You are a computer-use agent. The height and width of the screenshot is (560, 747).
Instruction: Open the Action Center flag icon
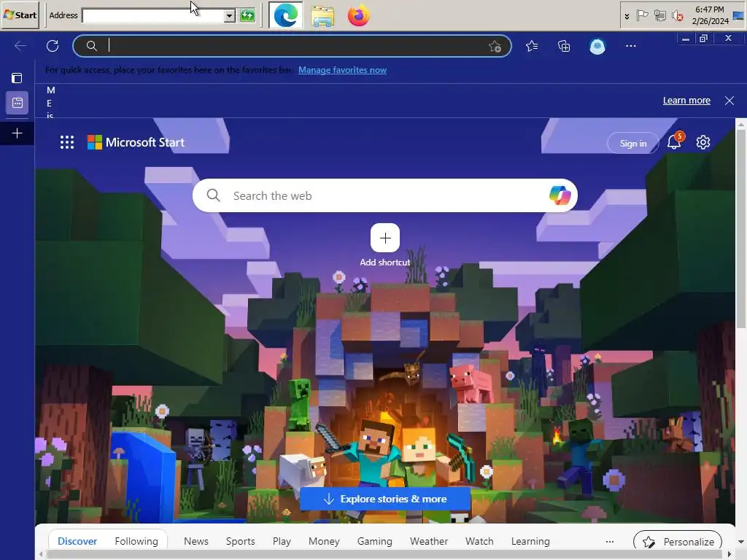tap(642, 15)
